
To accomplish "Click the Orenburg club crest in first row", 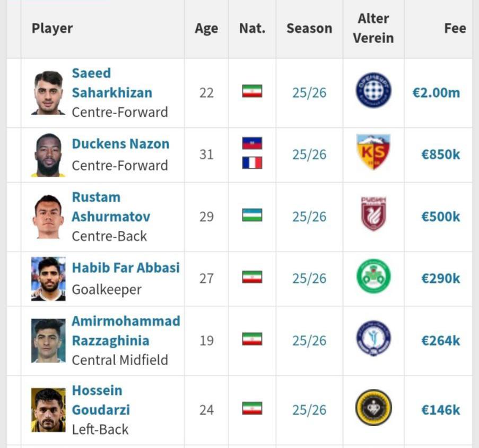I will 373,91.
